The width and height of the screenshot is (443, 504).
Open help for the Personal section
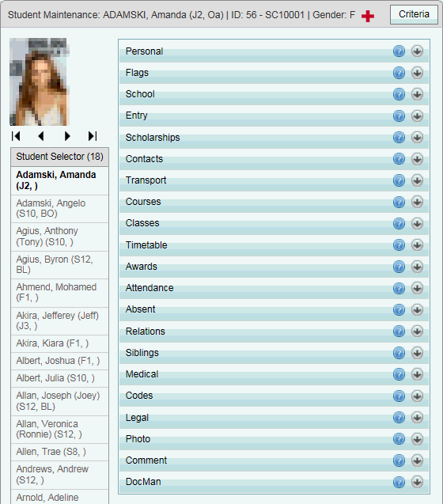coord(399,51)
